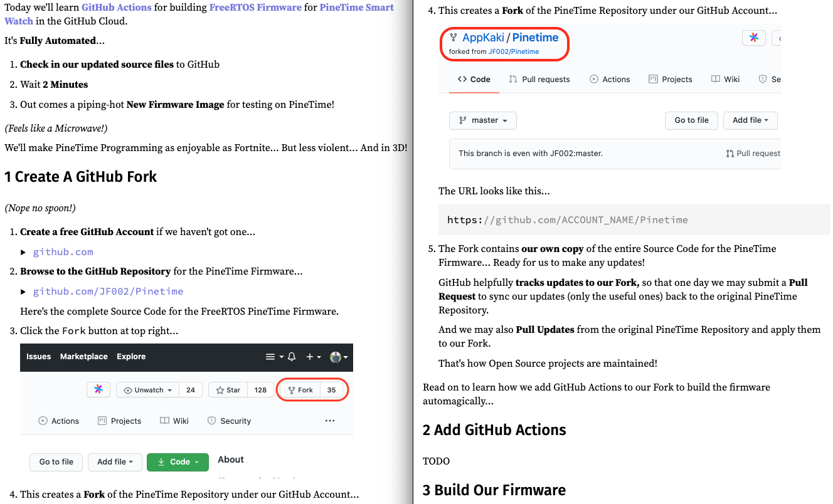Click the forked from JF002/Pinetime link
The image size is (833, 504).
click(513, 51)
